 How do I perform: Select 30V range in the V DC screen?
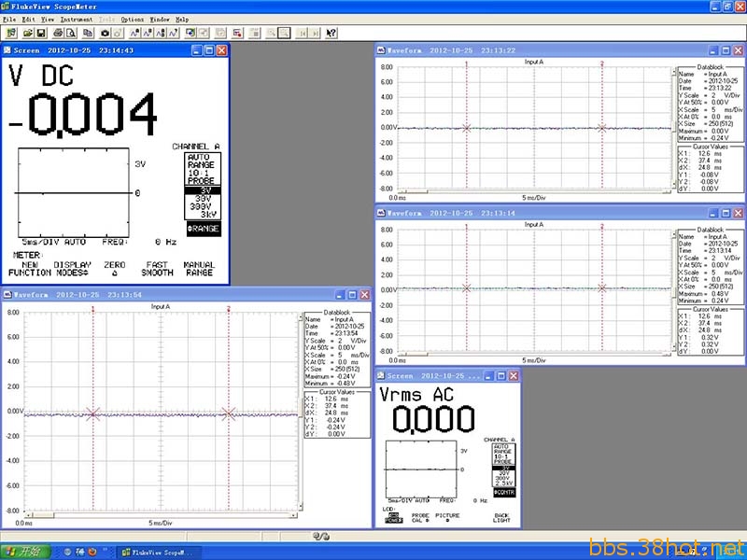[x=203, y=199]
